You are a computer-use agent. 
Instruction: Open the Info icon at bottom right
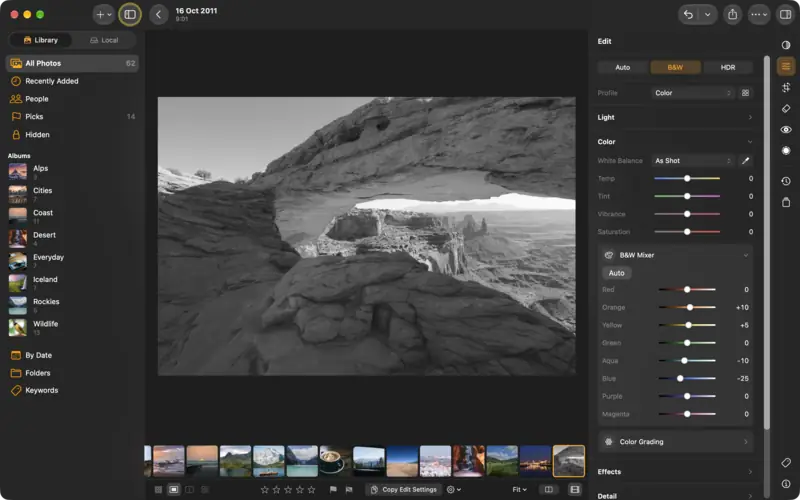pos(786,484)
